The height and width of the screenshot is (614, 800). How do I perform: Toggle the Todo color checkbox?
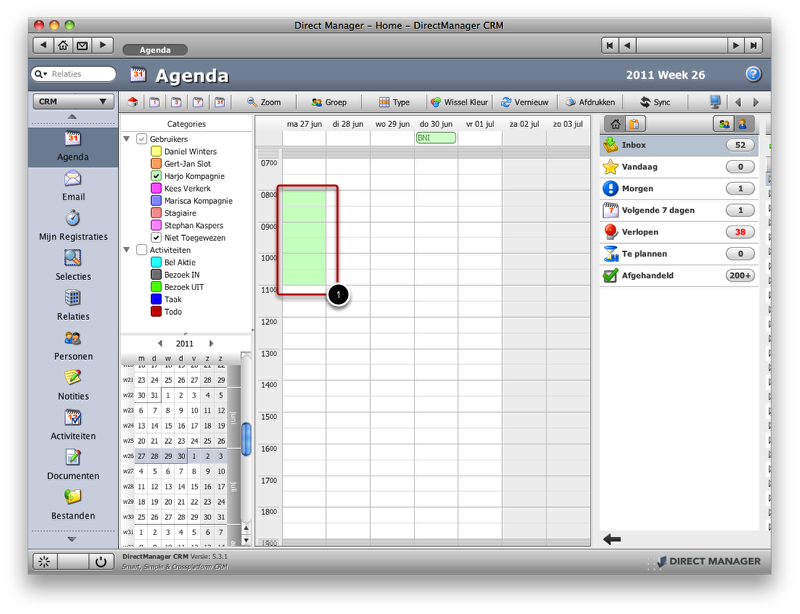tap(156, 311)
